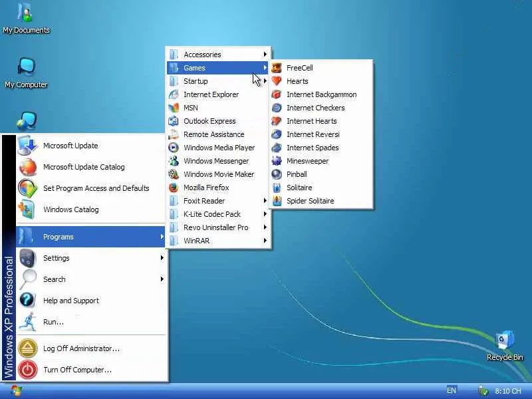
Task: Expand the K-Lite Codec Pack arrow
Action: [265, 214]
